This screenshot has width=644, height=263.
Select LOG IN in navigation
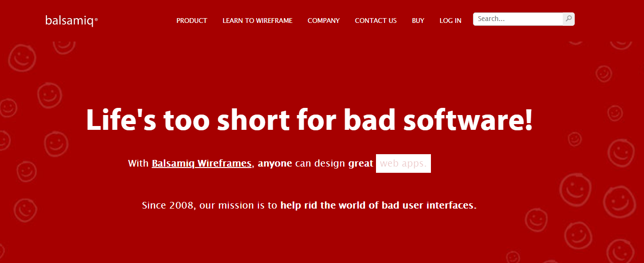point(451,21)
